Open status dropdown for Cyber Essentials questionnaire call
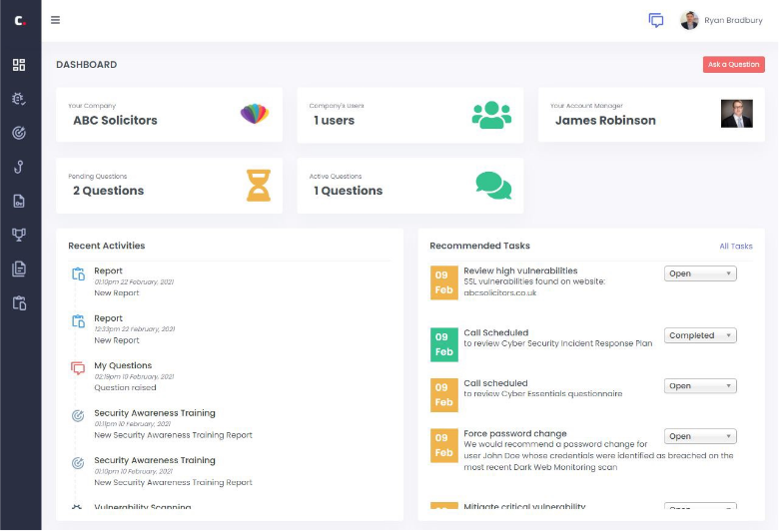Image resolution: width=780 pixels, height=532 pixels. (700, 386)
